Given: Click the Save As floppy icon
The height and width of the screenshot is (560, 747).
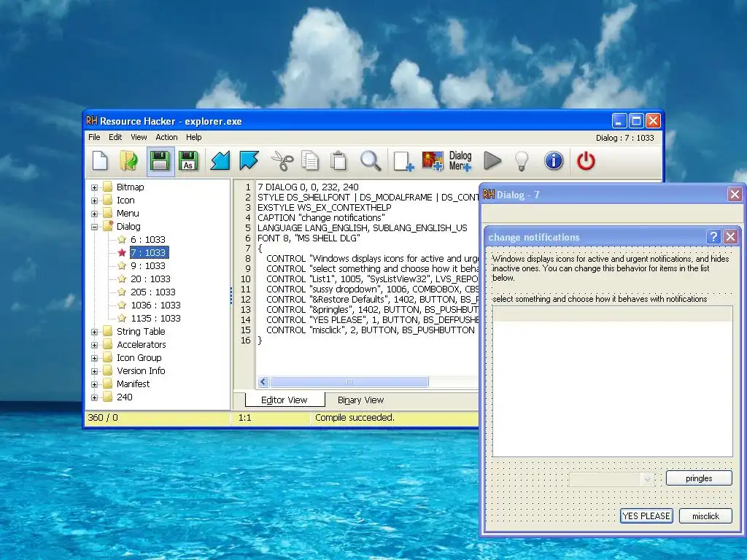Looking at the screenshot, I should coord(188,161).
